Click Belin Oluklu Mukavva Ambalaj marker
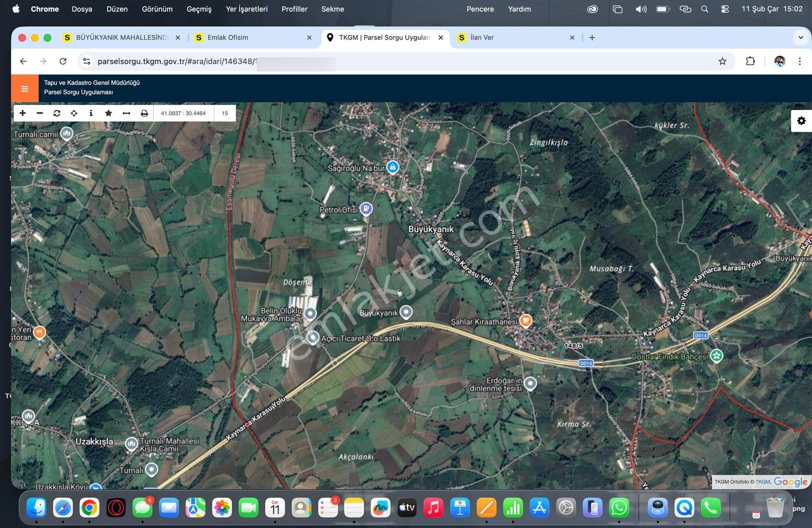This screenshot has width=812, height=528. point(310,313)
